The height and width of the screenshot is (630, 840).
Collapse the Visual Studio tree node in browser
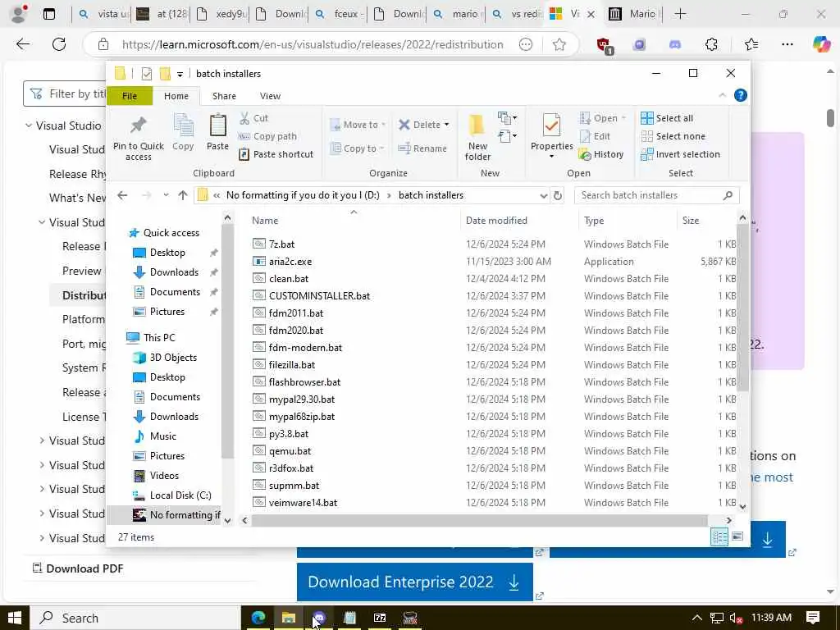coord(29,126)
